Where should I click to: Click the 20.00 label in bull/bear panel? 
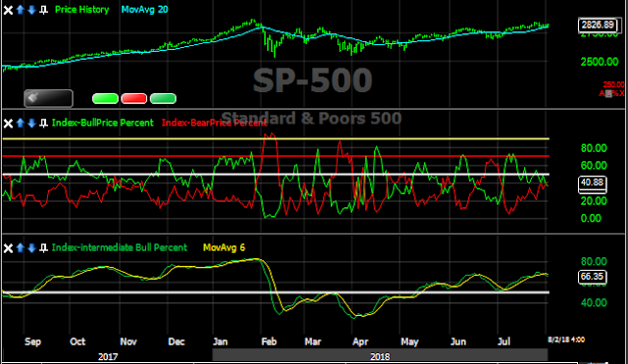(x=594, y=201)
